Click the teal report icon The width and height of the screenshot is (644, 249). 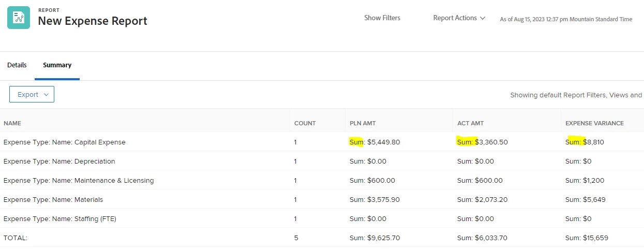(x=19, y=18)
